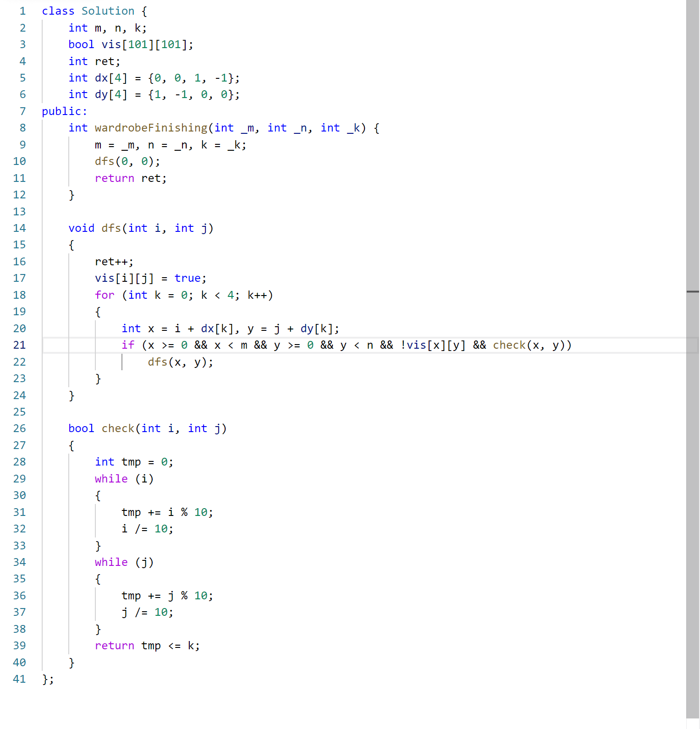Screen dimensions: 700x729
Task: Click the declaration int m, n, k;
Action: 108,28
